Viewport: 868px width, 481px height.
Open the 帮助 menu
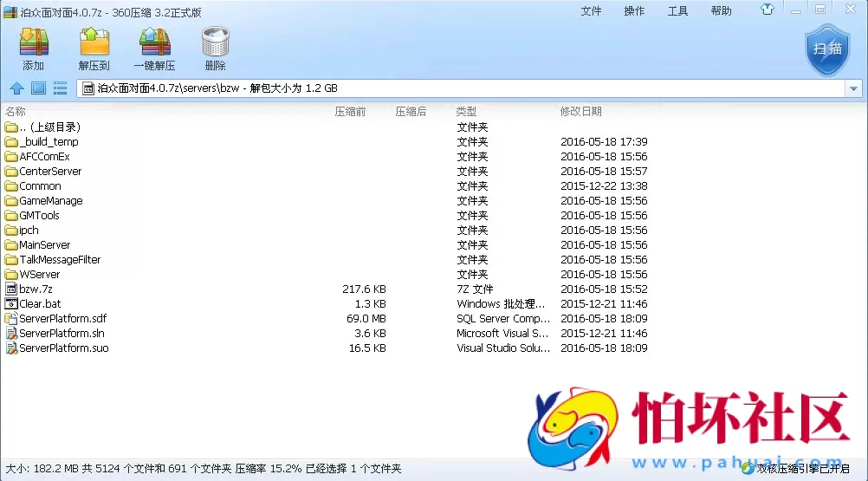coord(721,11)
